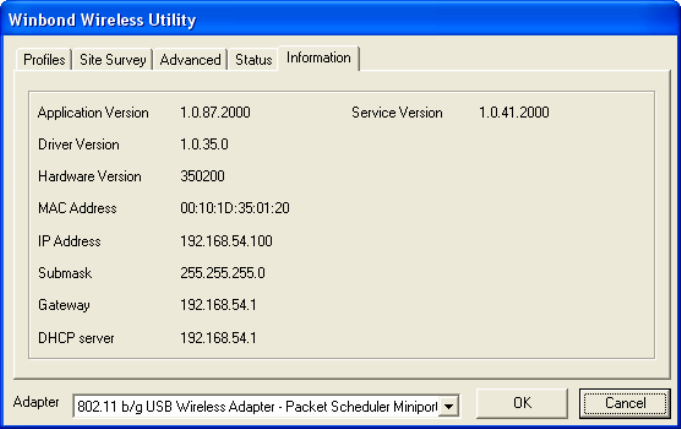Open the Site Survey tab
Viewport: 681px width, 429px height.
[113, 60]
